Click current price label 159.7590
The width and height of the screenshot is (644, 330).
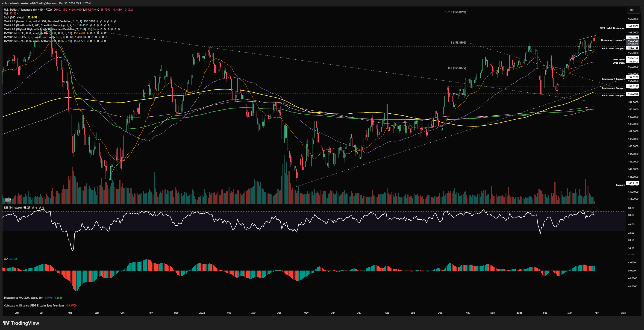point(633,41)
